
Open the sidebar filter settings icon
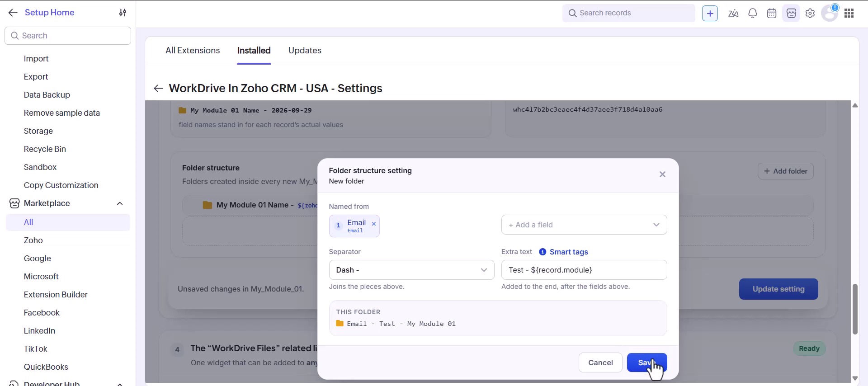123,13
